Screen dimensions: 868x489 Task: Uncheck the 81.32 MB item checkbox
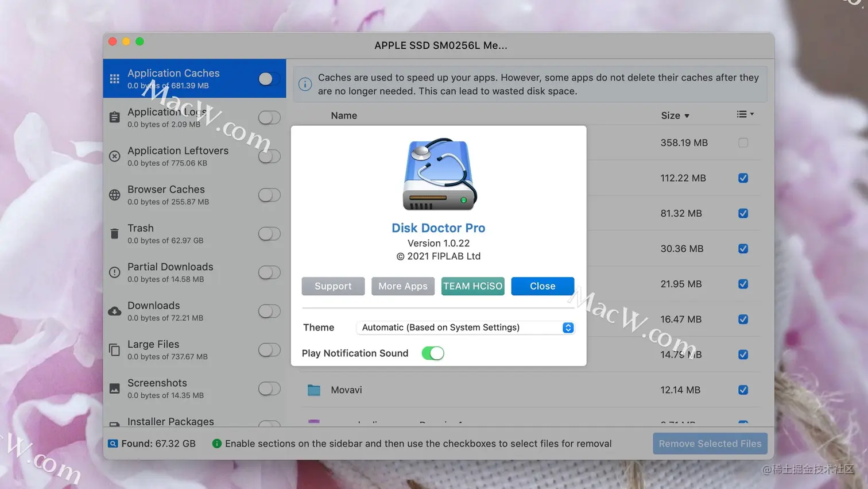tap(743, 213)
